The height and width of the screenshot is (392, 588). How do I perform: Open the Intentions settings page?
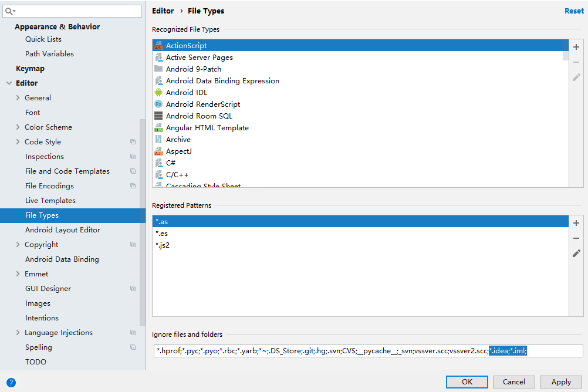point(42,318)
